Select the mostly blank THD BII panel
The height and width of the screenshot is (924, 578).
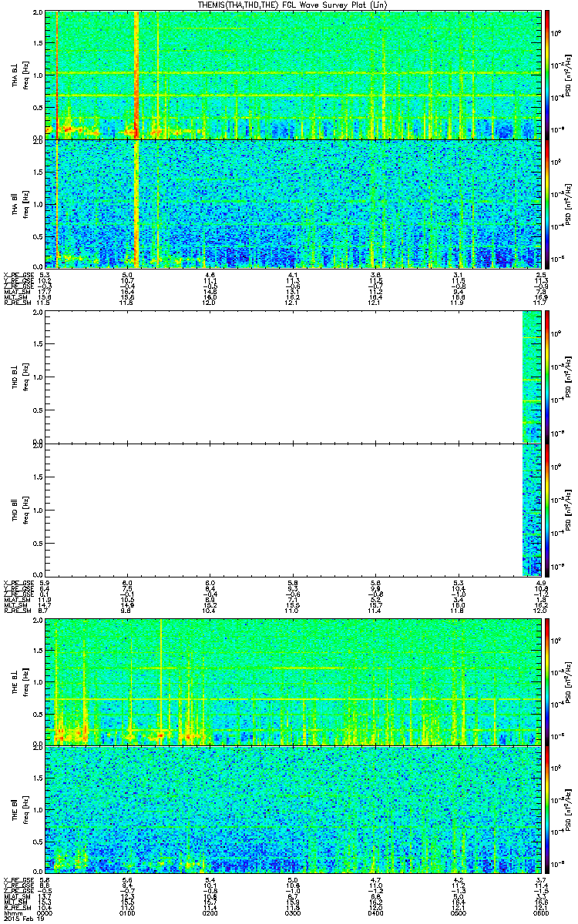(291, 509)
